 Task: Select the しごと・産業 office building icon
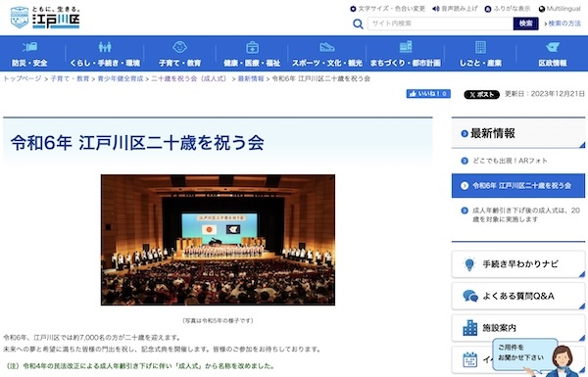tap(480, 47)
